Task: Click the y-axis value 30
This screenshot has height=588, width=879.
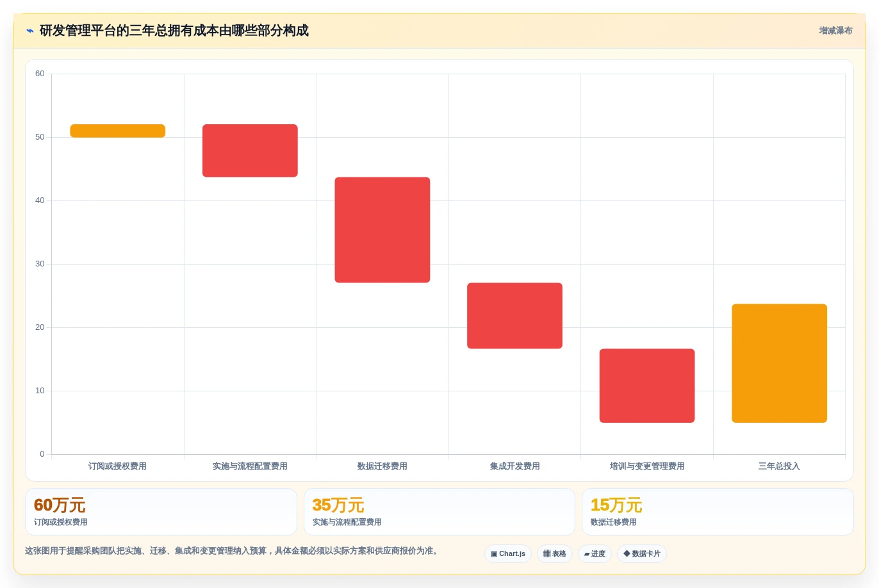Action: [x=40, y=264]
